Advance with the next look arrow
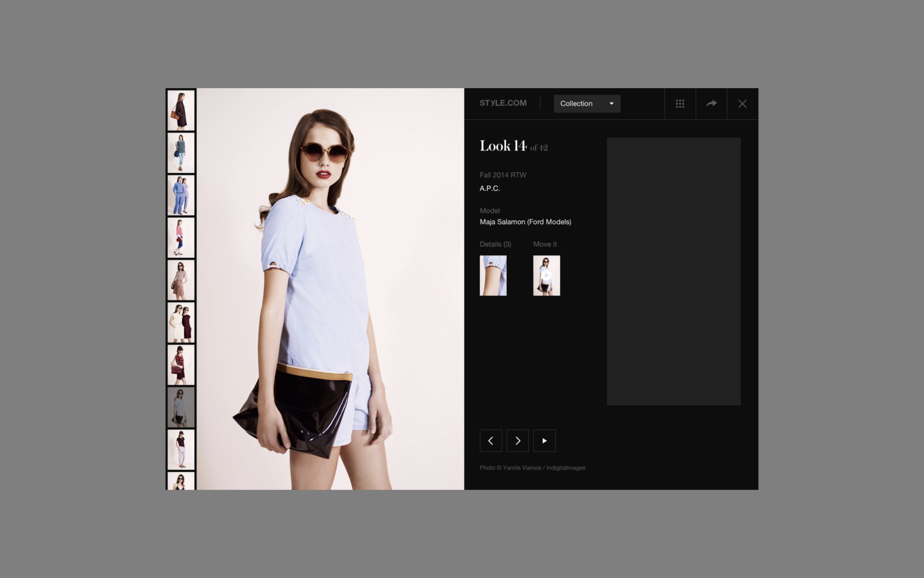Viewport: 924px width, 578px height. coord(517,440)
